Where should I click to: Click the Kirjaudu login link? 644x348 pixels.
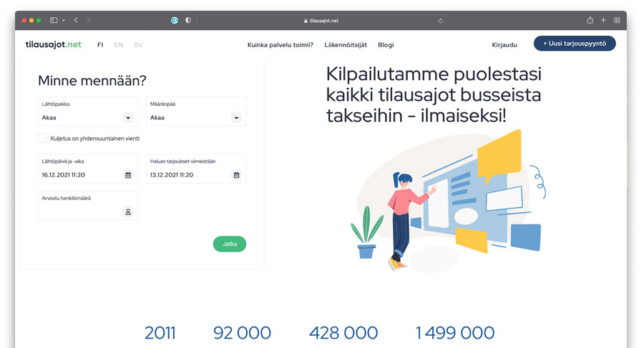pyautogui.click(x=504, y=45)
